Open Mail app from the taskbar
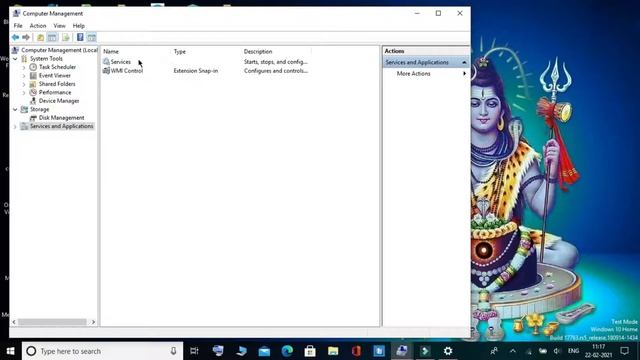This screenshot has width=640, height=360. (264, 351)
